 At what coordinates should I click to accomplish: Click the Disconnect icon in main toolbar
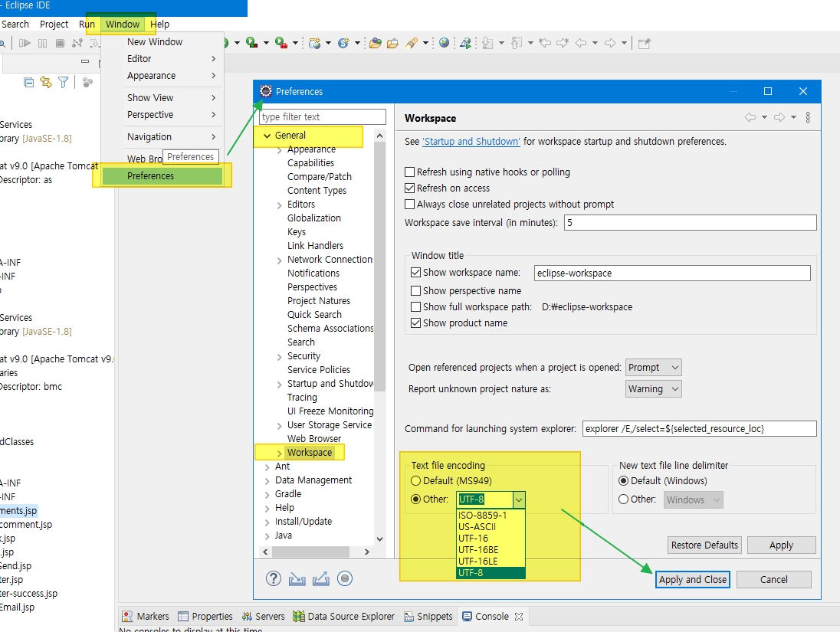[77, 43]
